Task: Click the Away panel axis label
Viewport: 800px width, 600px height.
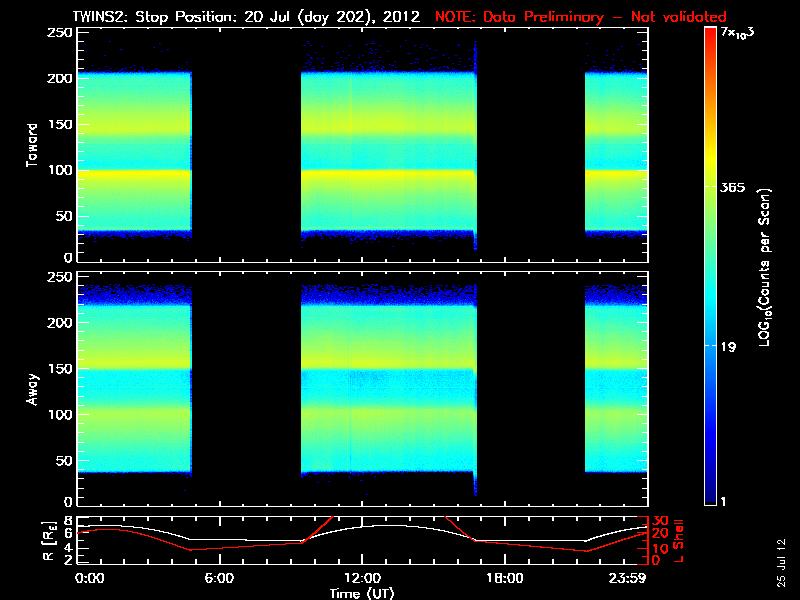Action: [32, 389]
